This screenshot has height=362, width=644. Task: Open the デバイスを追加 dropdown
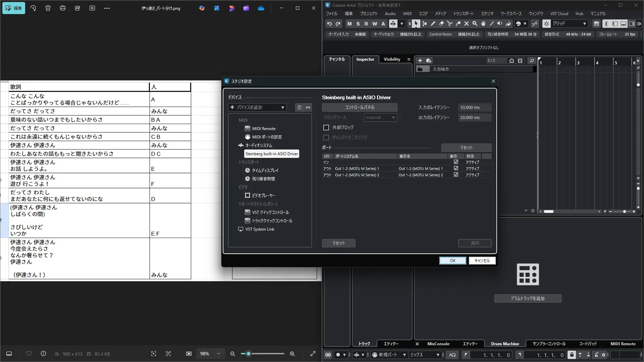[x=257, y=107]
